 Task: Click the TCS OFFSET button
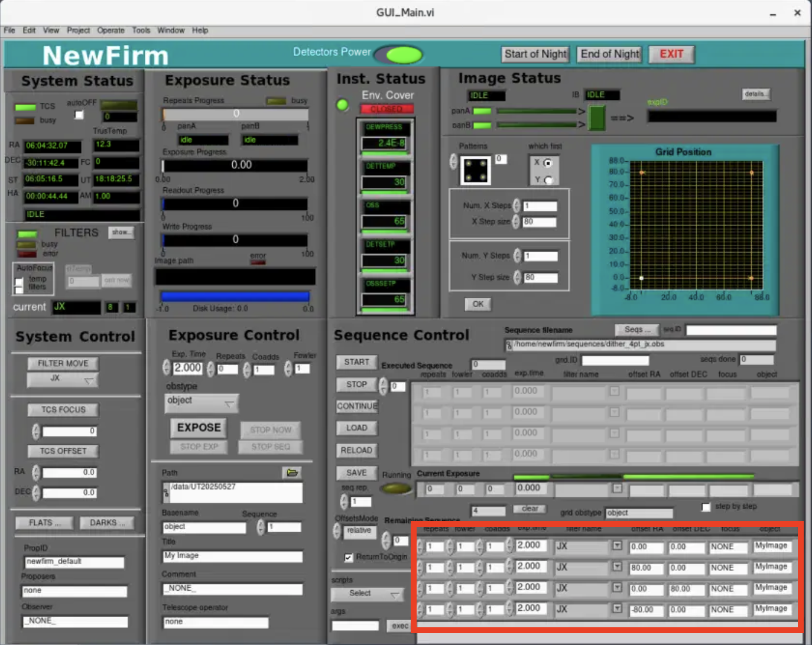[x=63, y=451]
